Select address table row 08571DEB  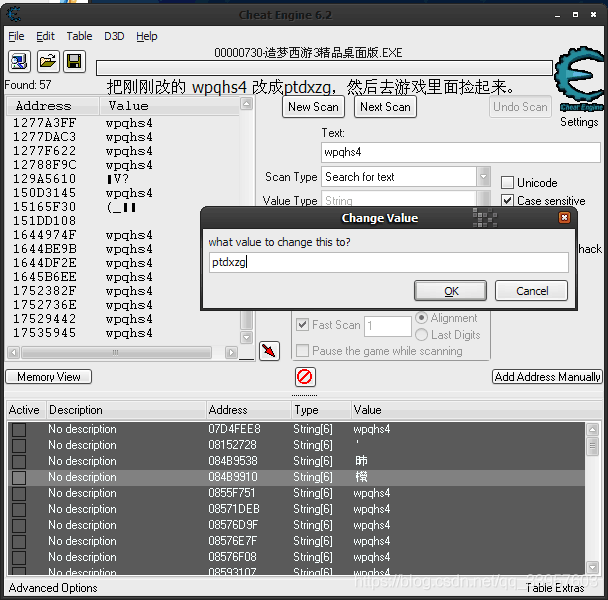tap(296, 509)
